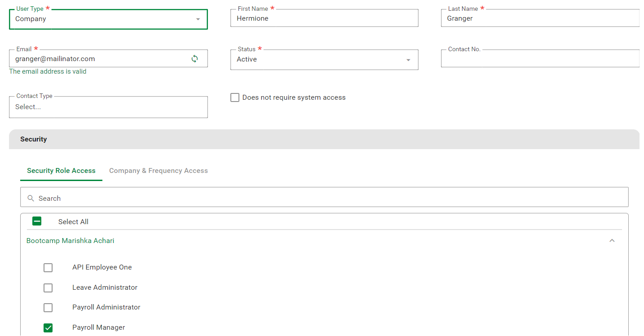Toggle the Select All checkbox

click(x=37, y=221)
